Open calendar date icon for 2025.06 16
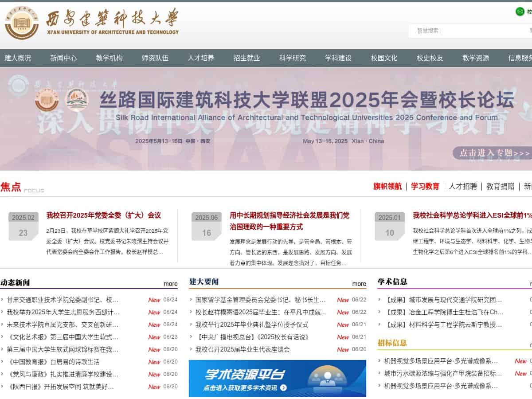This screenshot has width=532, height=399. (x=207, y=226)
